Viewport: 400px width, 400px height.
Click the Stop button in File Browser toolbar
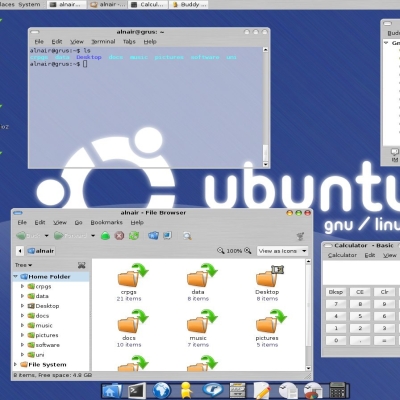point(119,236)
